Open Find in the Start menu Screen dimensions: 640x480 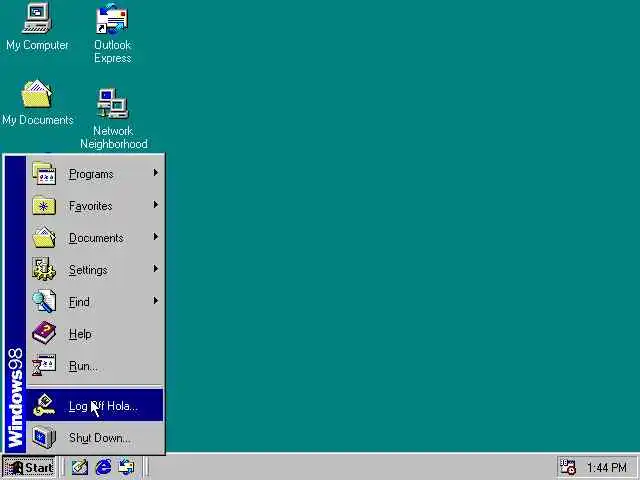click(95, 301)
